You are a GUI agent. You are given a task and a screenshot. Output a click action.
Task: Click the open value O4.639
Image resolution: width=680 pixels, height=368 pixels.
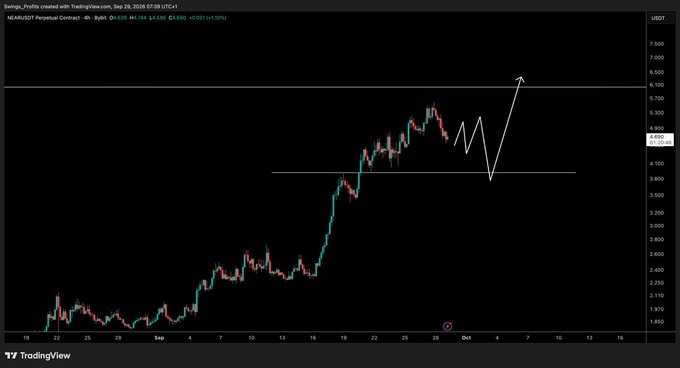click(118, 18)
